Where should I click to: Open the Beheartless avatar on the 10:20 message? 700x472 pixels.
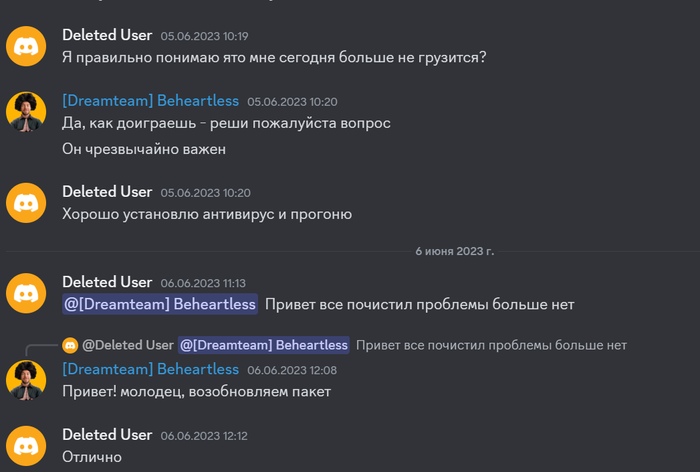[26, 112]
